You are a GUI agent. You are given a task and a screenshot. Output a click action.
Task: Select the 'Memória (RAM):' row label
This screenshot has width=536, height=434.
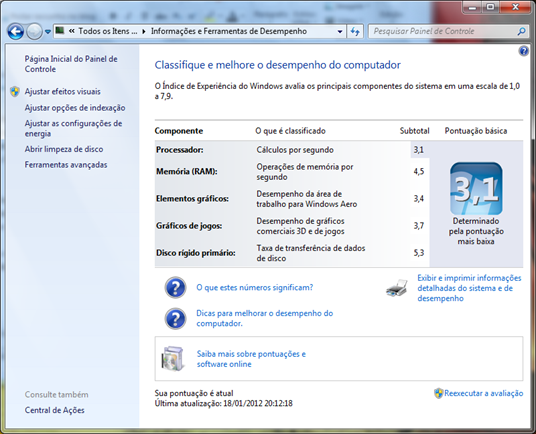187,171
